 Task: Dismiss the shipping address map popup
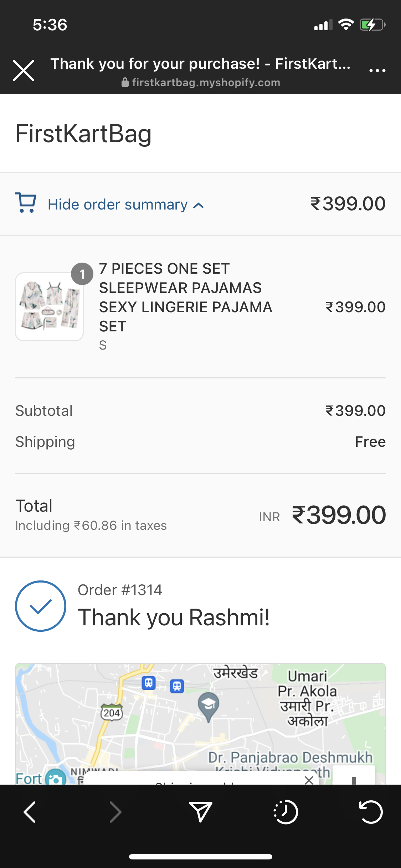[x=309, y=780]
